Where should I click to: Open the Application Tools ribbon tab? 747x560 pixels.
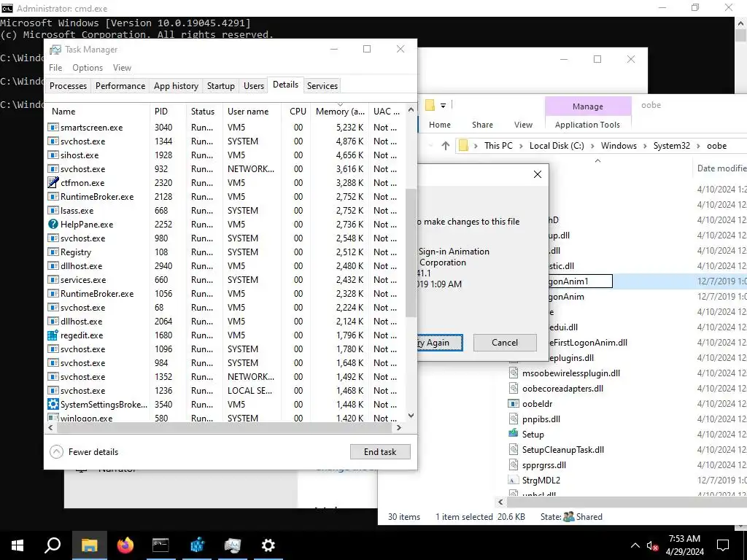pos(587,125)
